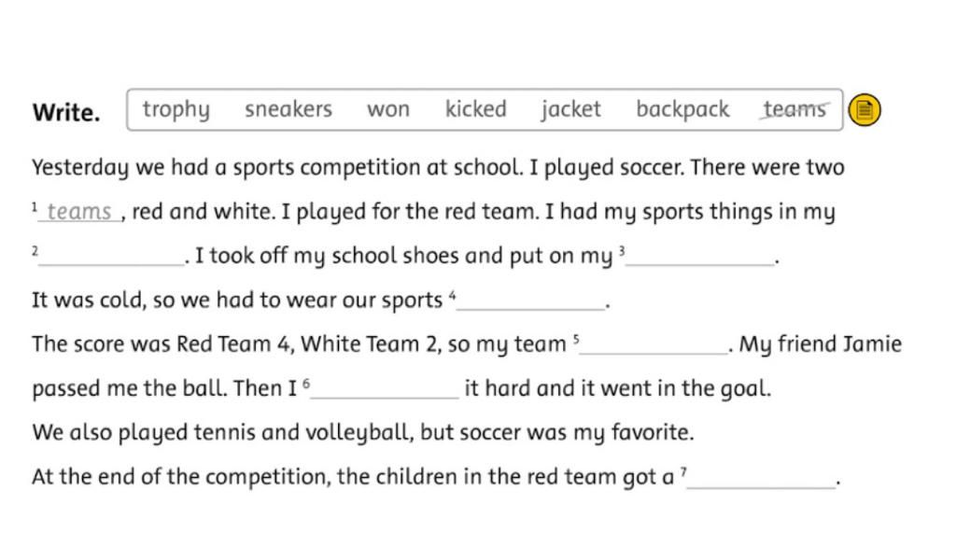Choose the word backpack from word bank
Image resolution: width=956 pixels, height=560 pixels.
point(682,110)
